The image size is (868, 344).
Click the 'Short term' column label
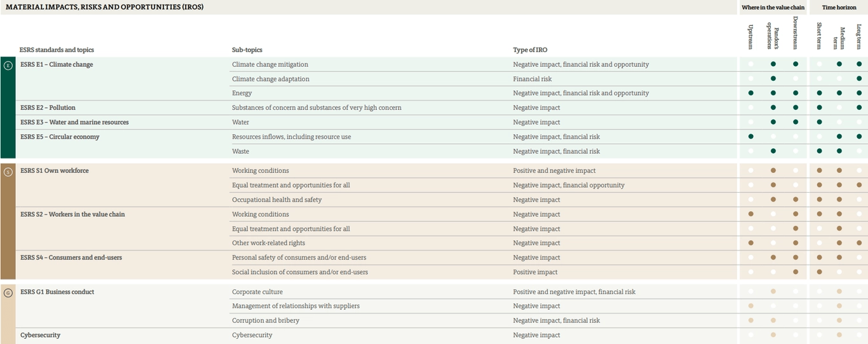819,36
